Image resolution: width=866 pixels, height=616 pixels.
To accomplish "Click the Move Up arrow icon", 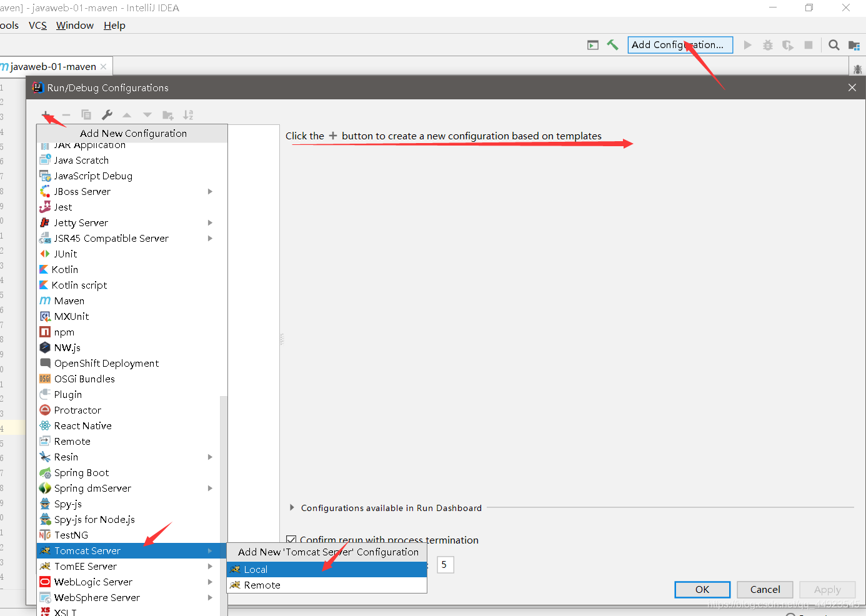I will pyautogui.click(x=127, y=115).
